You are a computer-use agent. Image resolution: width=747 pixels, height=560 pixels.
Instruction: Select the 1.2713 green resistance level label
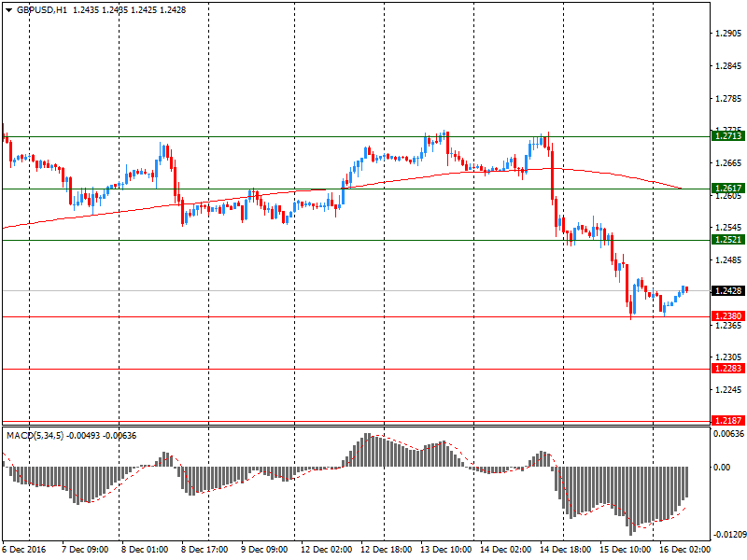728,136
